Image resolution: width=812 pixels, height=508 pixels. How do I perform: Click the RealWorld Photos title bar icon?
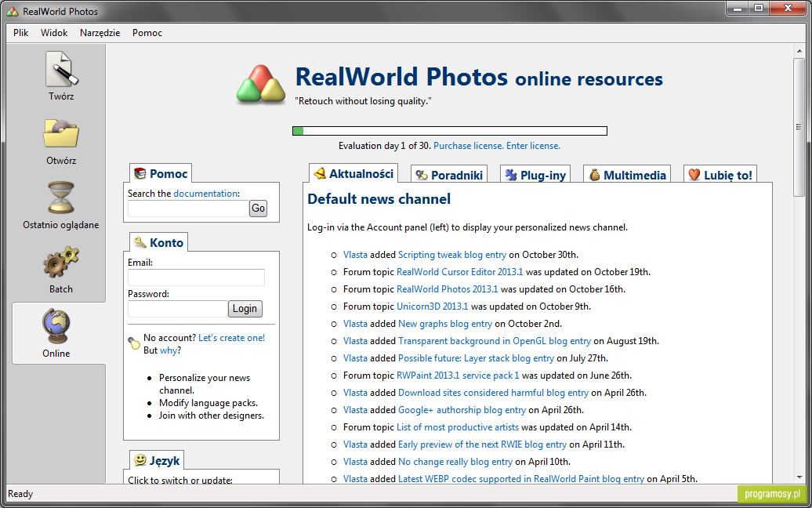(x=13, y=12)
